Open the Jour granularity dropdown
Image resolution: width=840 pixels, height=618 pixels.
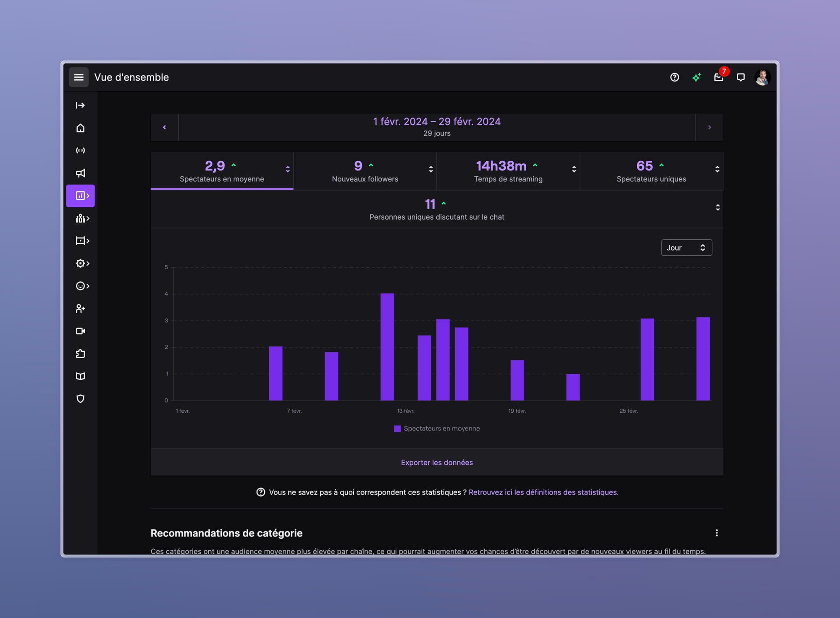coord(686,248)
